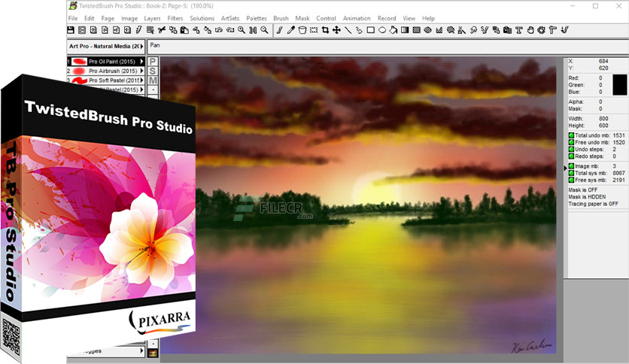Toggle the P button beside brush list
This screenshot has width=629, height=364.
tap(153, 62)
